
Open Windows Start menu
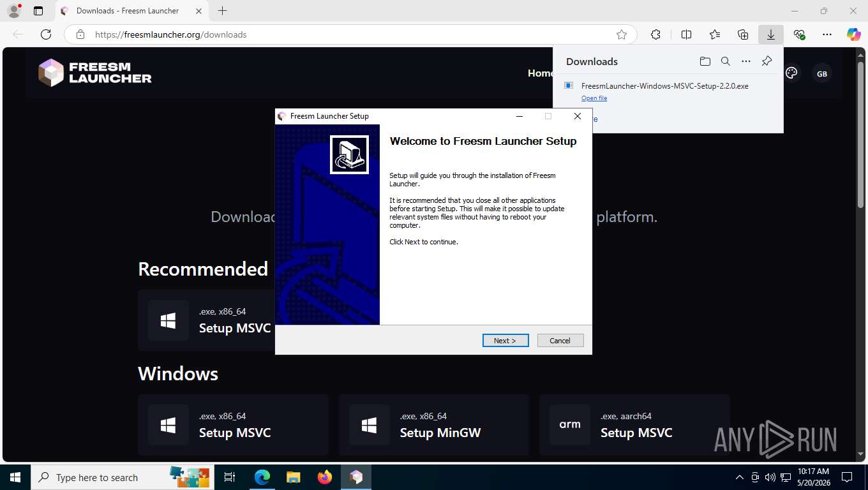[x=15, y=477]
